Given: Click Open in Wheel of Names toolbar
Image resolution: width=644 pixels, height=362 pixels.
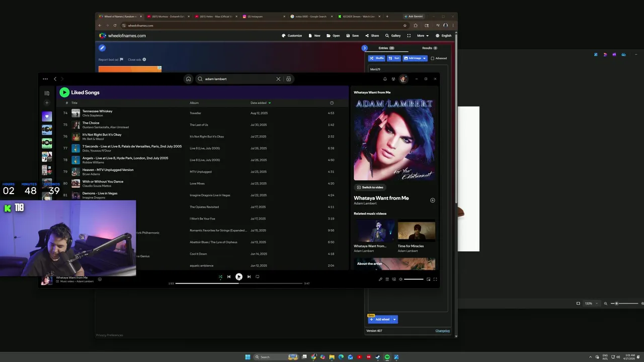Looking at the screenshot, I should pyautogui.click(x=333, y=36).
